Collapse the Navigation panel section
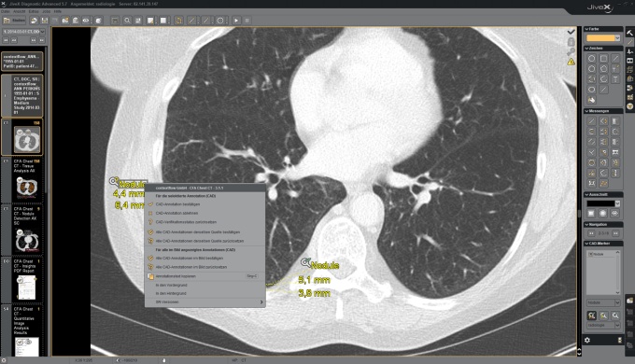This screenshot has width=635, height=364. pyautogui.click(x=586, y=224)
